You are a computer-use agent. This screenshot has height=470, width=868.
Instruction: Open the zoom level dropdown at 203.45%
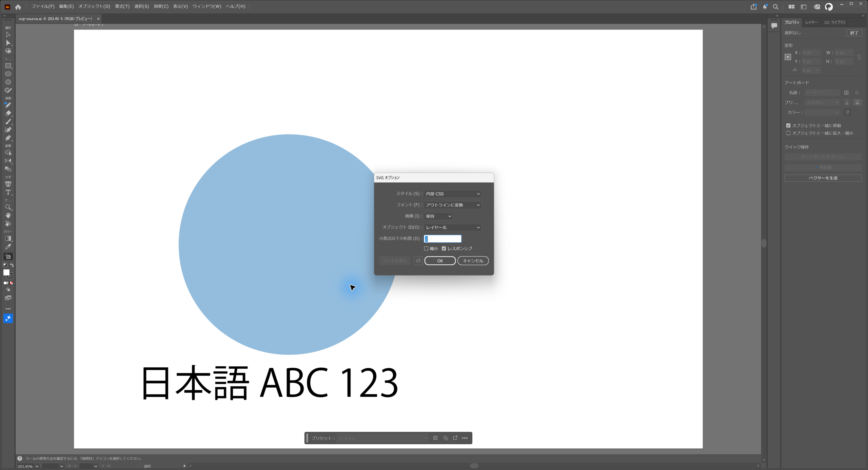point(37,466)
